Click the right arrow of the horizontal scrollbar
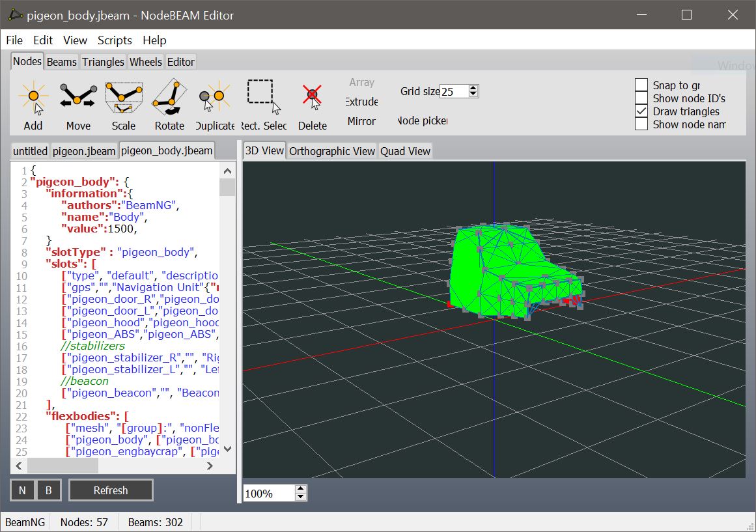This screenshot has width=756, height=532. point(210,466)
